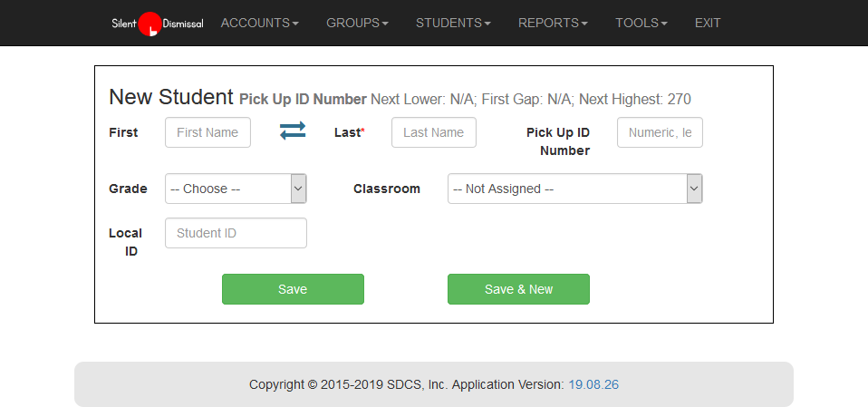
Task: Click the Save & New button
Action: [x=518, y=289]
